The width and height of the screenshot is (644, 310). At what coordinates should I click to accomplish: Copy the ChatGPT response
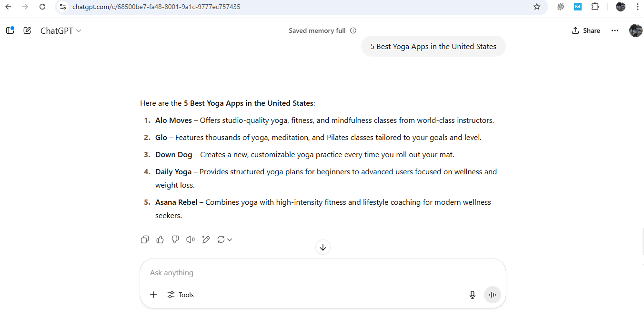click(145, 240)
